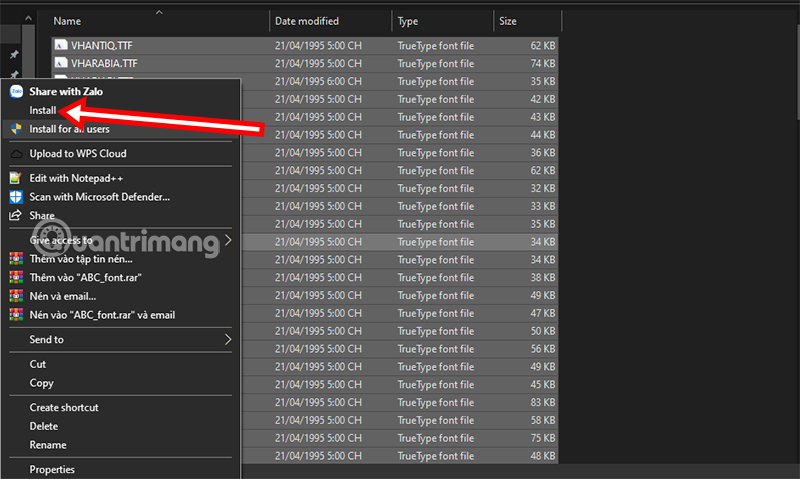This screenshot has height=479, width=800.
Task: Click the 33 KB size cell
Action: click(x=543, y=206)
